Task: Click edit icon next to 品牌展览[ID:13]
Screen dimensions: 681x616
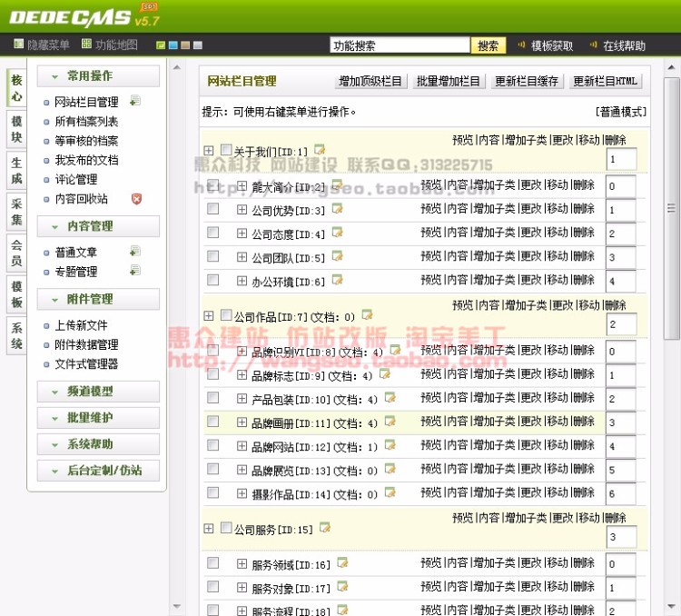Action: pos(390,468)
